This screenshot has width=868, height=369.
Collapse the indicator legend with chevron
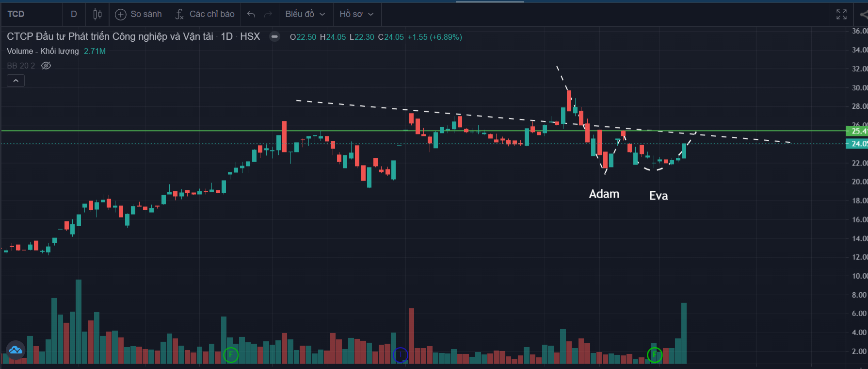16,81
